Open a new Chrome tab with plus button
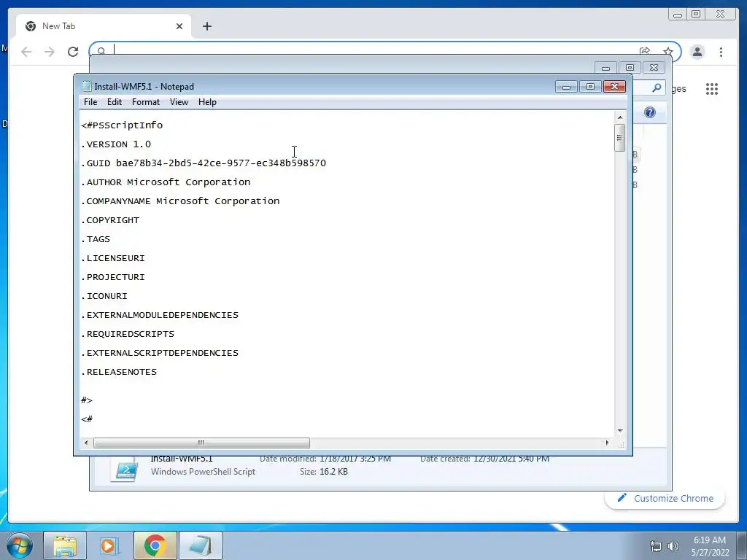This screenshot has height=560, width=747. pyautogui.click(x=206, y=26)
